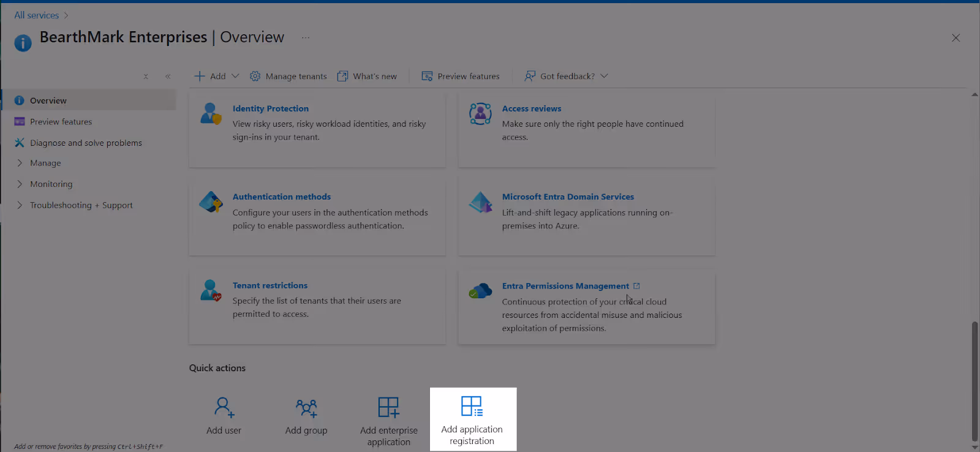The width and height of the screenshot is (980, 452).
Task: Click the Authentication methods card icon
Action: click(x=211, y=202)
